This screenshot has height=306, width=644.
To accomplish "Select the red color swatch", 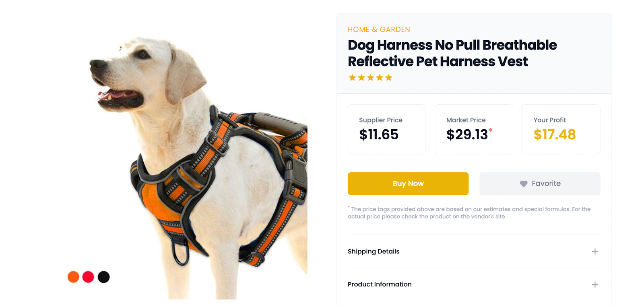I will pyautogui.click(x=88, y=277).
